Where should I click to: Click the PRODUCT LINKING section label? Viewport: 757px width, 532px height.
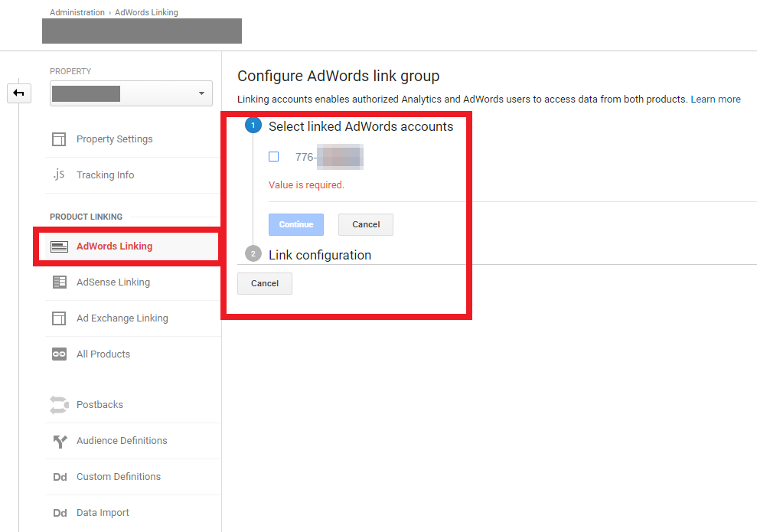[x=86, y=217]
